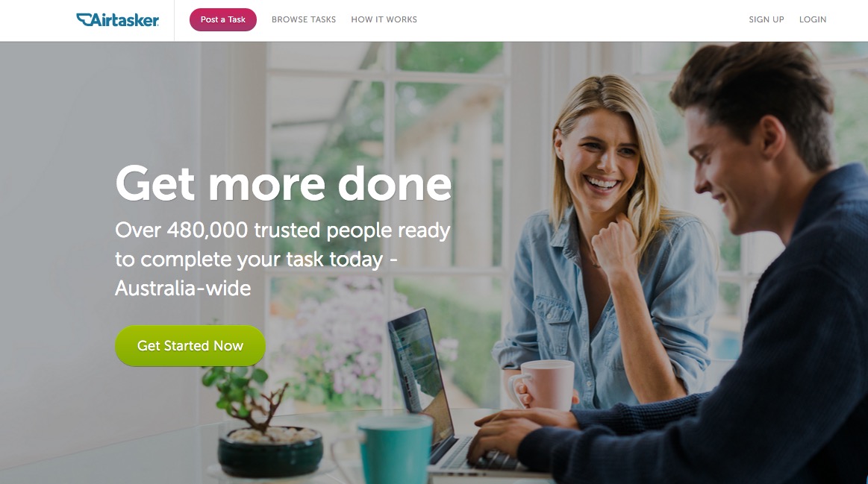
Task: Click the green Get Started Now button
Action: click(x=190, y=346)
